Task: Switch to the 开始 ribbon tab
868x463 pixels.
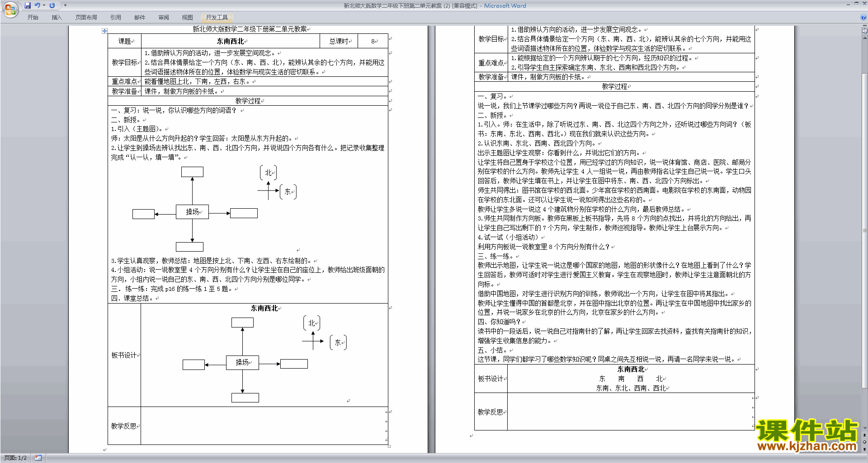Action: pyautogui.click(x=33, y=17)
